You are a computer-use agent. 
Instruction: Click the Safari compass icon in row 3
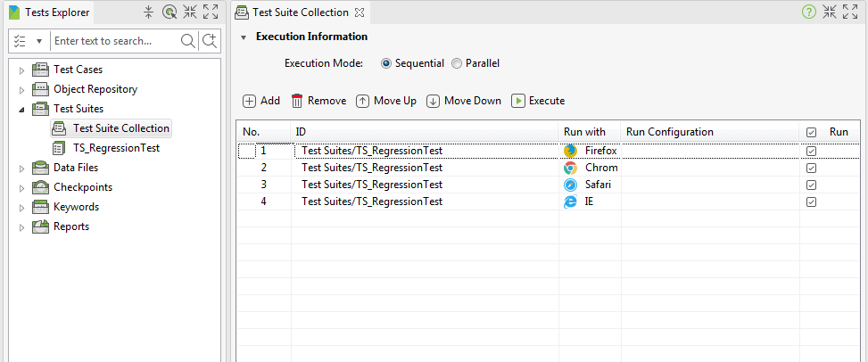pyautogui.click(x=570, y=185)
